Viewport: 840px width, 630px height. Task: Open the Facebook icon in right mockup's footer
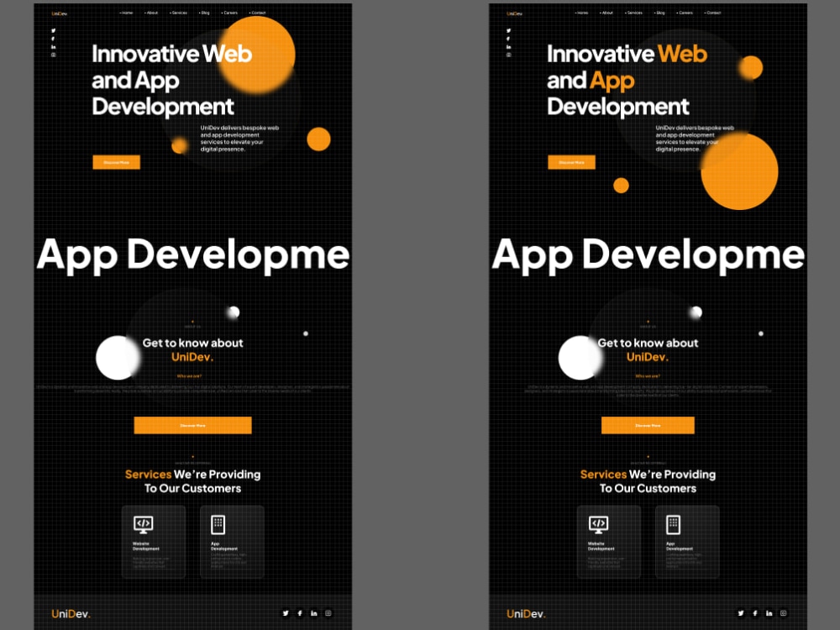[x=755, y=613]
